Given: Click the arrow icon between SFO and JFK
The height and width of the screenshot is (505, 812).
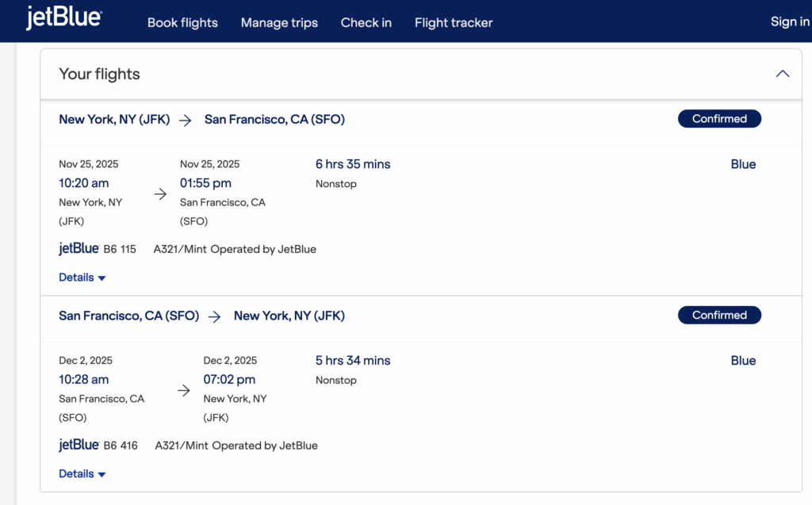Looking at the screenshot, I should [x=213, y=316].
